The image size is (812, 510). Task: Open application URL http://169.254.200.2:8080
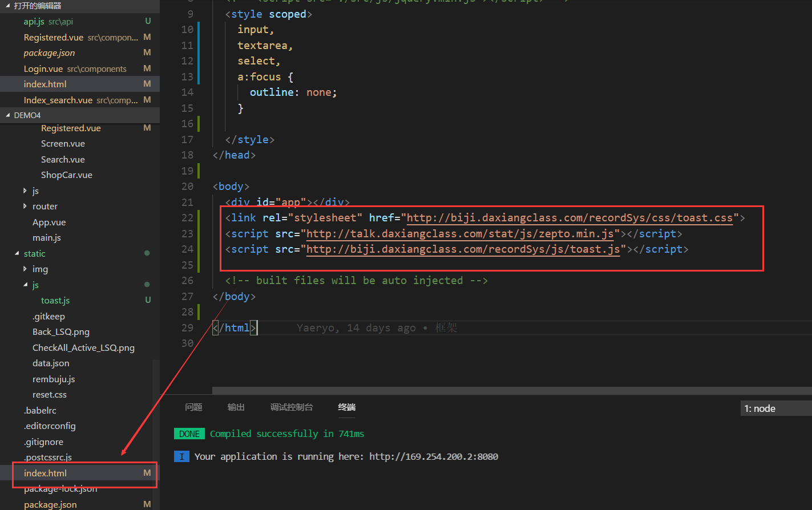pyautogui.click(x=434, y=456)
